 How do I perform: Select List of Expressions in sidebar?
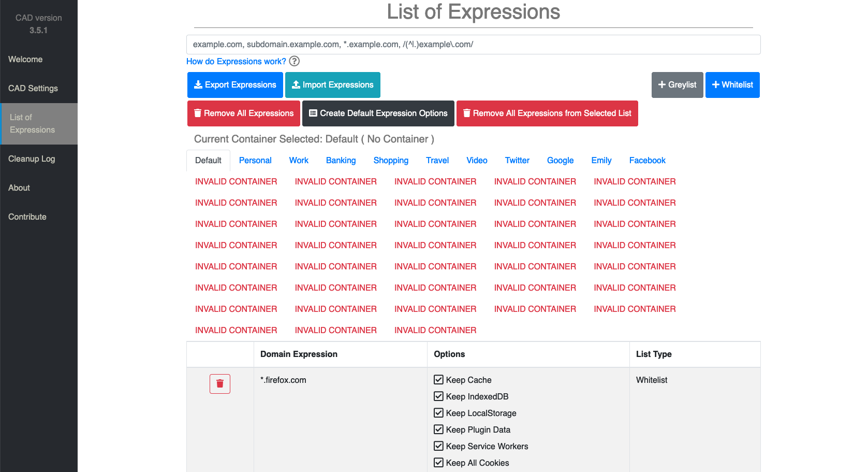[x=39, y=124]
